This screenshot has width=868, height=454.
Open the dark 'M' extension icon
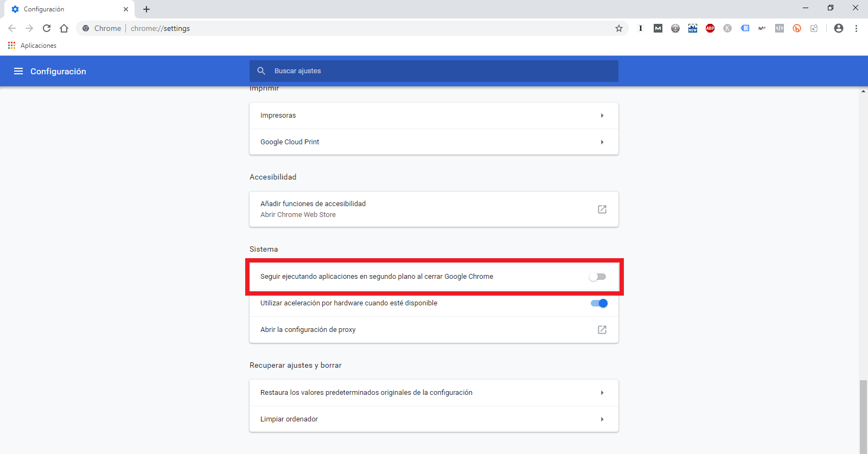658,28
